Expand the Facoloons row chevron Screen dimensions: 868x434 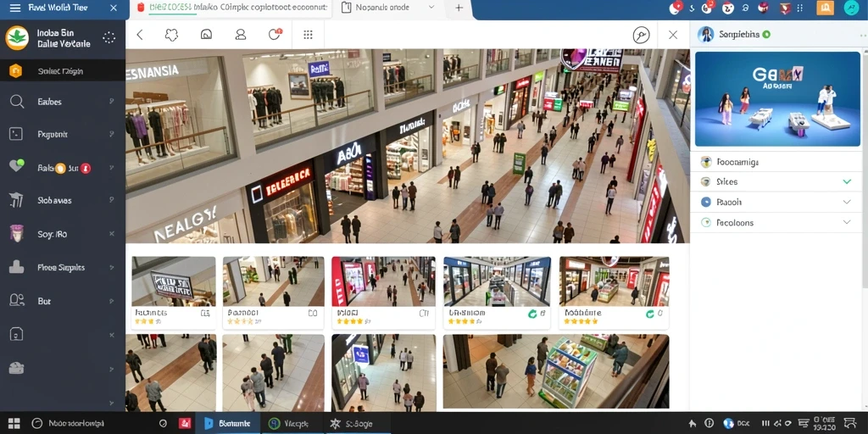point(847,223)
